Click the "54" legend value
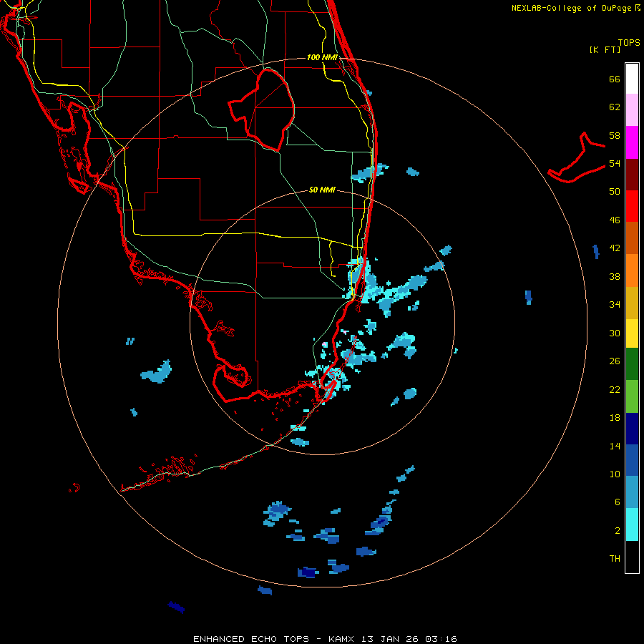The width and height of the screenshot is (644, 644). pyautogui.click(x=615, y=163)
